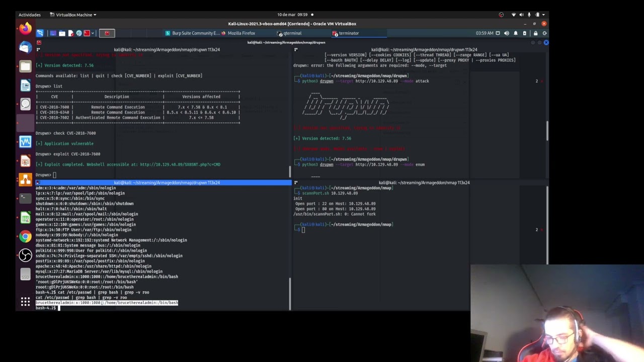Expand the terminal launcher dropdown arrow
644x362 pixels.
(x=93, y=33)
